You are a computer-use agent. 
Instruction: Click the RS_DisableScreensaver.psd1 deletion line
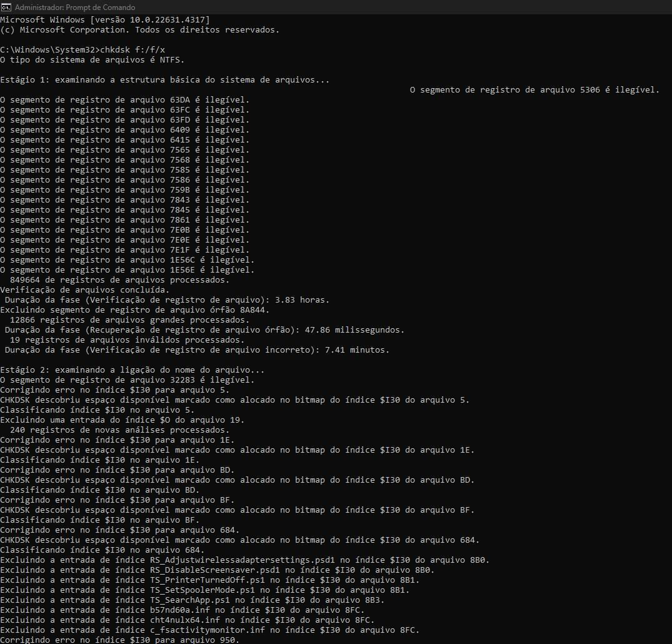[218, 570]
